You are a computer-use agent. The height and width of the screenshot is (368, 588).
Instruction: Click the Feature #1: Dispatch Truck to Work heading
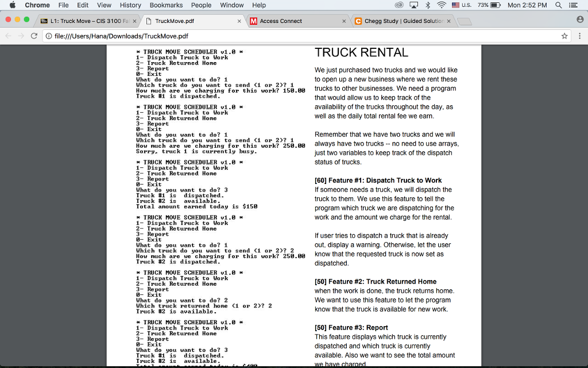(378, 180)
